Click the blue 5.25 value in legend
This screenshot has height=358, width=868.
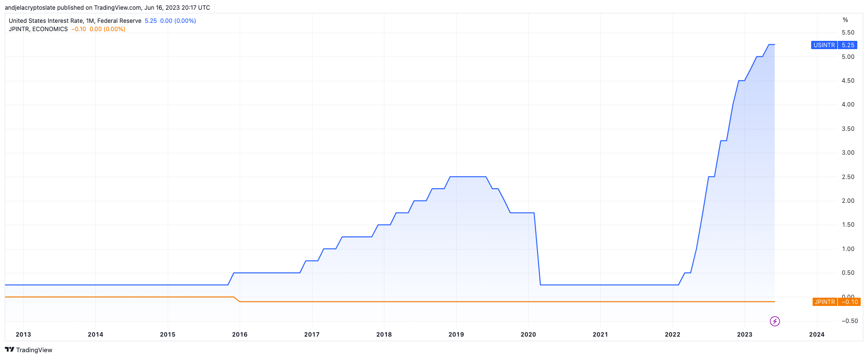click(x=151, y=21)
